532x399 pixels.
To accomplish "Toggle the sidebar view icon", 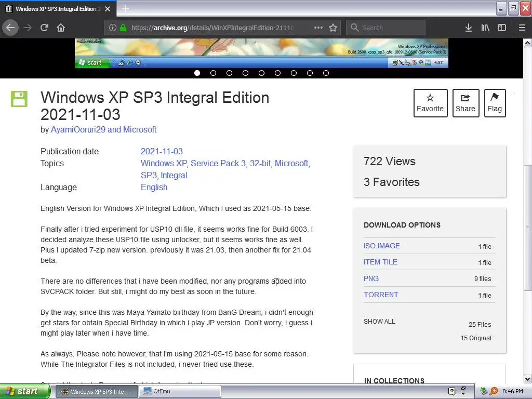I will click(502, 28).
